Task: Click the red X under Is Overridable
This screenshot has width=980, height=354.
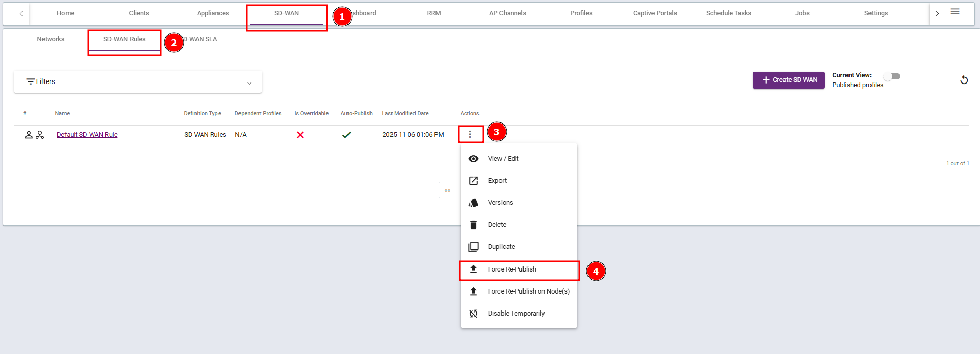Action: click(300, 135)
